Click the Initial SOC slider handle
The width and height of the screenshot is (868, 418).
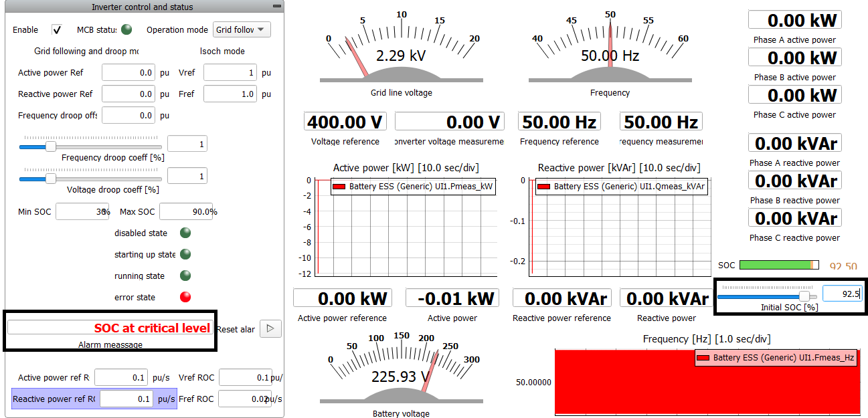[804, 296]
